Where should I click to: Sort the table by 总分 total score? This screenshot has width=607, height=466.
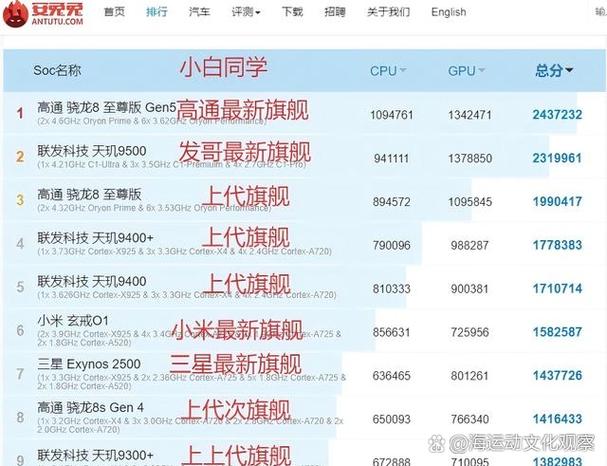pos(554,70)
